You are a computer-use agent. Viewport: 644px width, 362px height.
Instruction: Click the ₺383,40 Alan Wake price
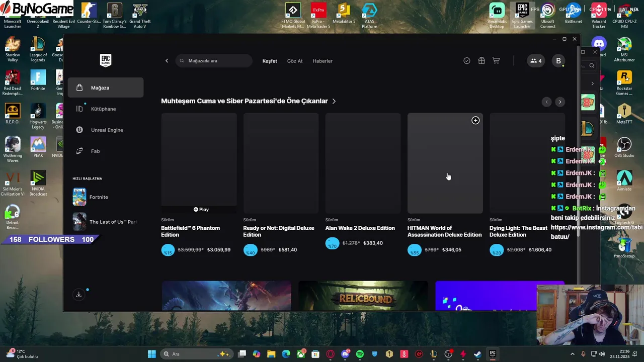point(372,243)
